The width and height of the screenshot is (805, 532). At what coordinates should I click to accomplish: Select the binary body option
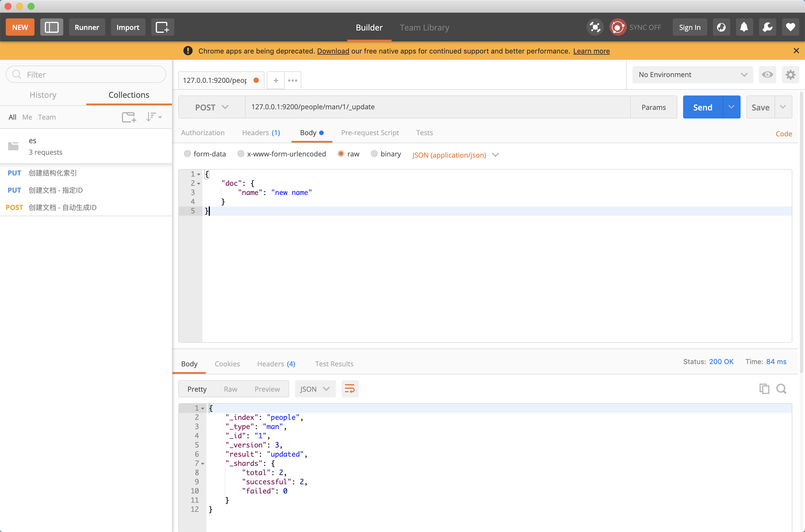[x=374, y=154]
